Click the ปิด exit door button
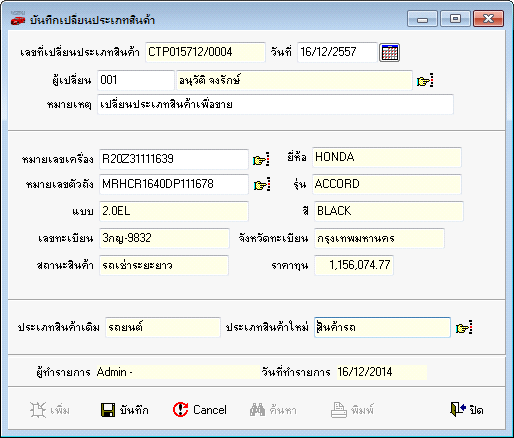The height and width of the screenshot is (438, 514). [467, 409]
